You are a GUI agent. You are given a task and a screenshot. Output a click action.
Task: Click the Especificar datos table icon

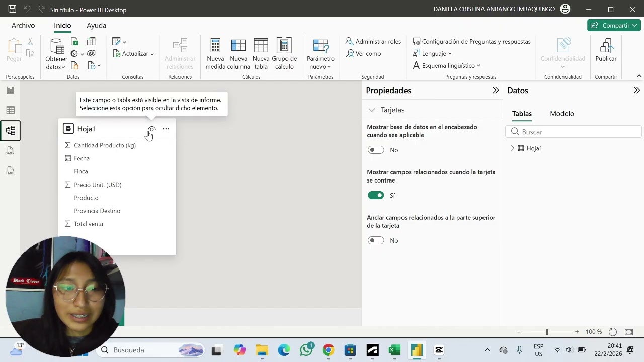[x=91, y=42]
